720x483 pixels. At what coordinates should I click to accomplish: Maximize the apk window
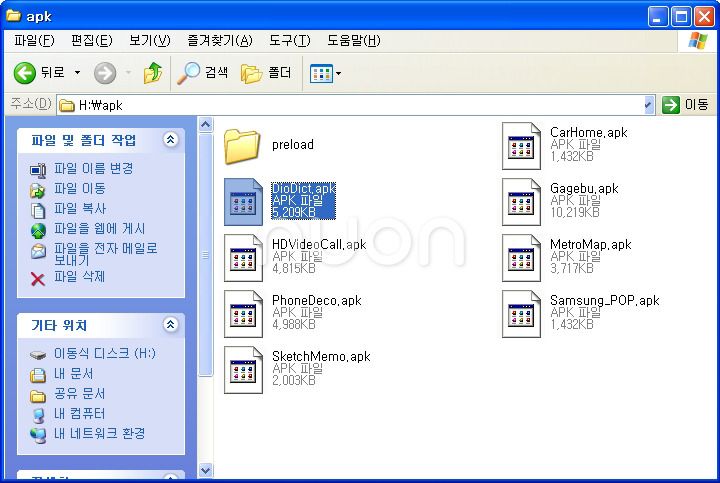681,17
